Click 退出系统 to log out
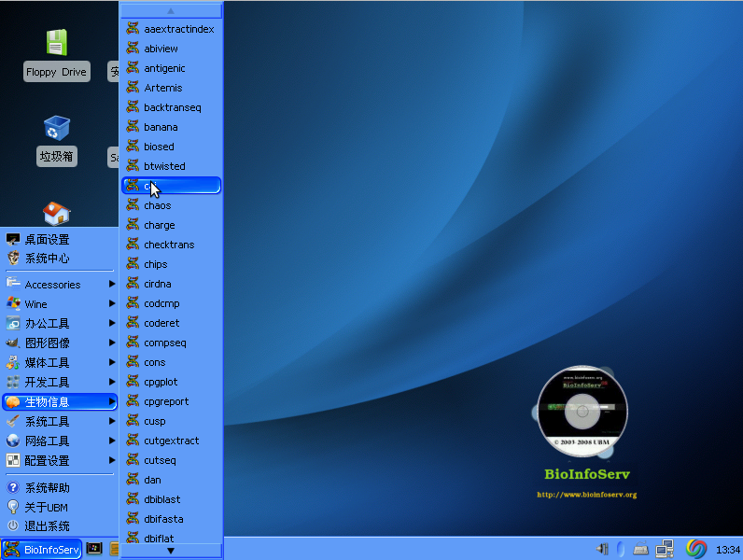Image resolution: width=743 pixels, height=560 pixels. tap(60, 525)
